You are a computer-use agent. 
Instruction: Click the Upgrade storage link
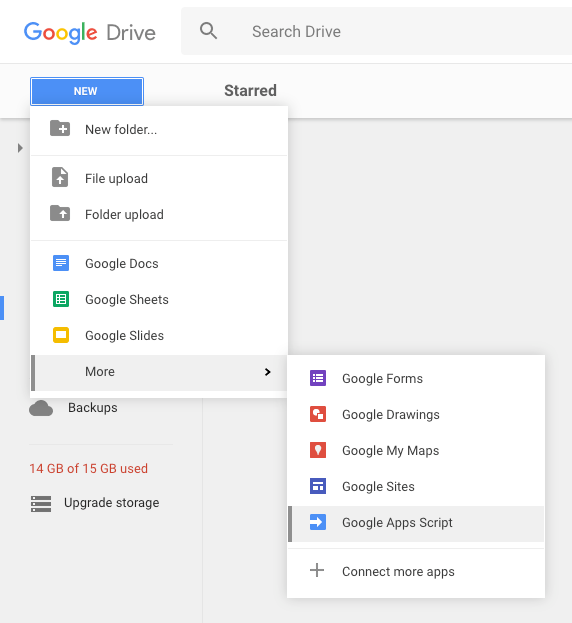click(112, 503)
